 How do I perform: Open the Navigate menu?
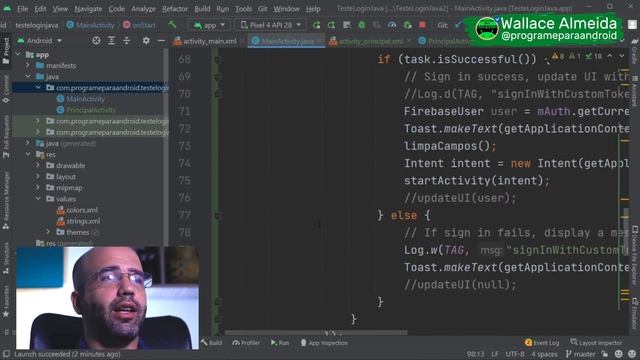point(88,9)
